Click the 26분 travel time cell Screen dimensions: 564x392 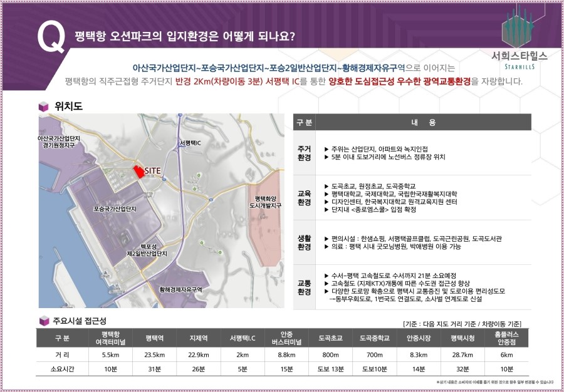[199, 369]
